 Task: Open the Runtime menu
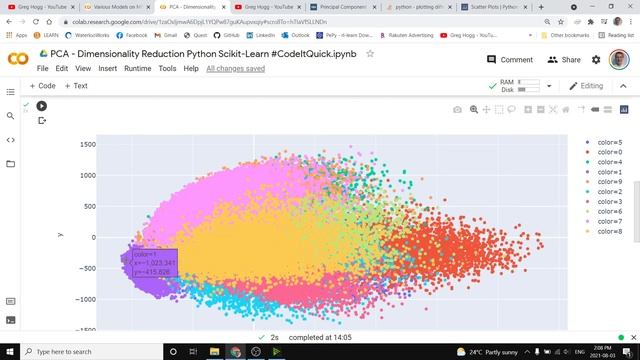pyautogui.click(x=138, y=69)
